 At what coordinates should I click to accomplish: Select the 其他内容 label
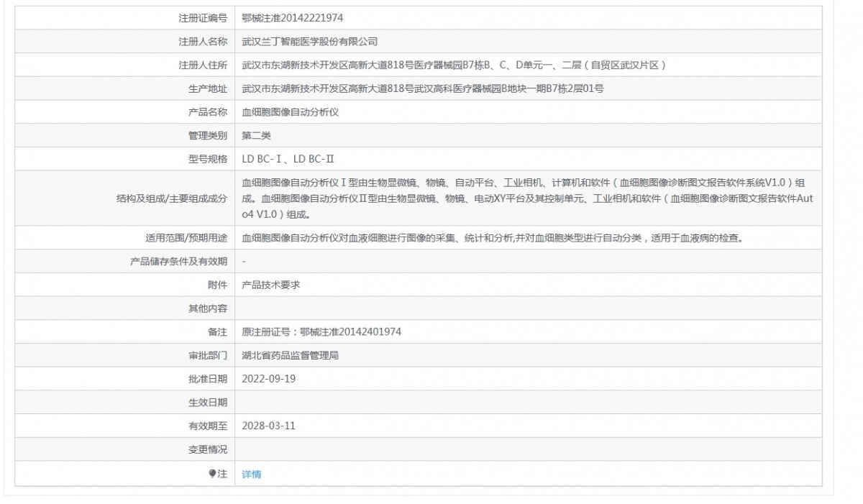[x=208, y=308]
